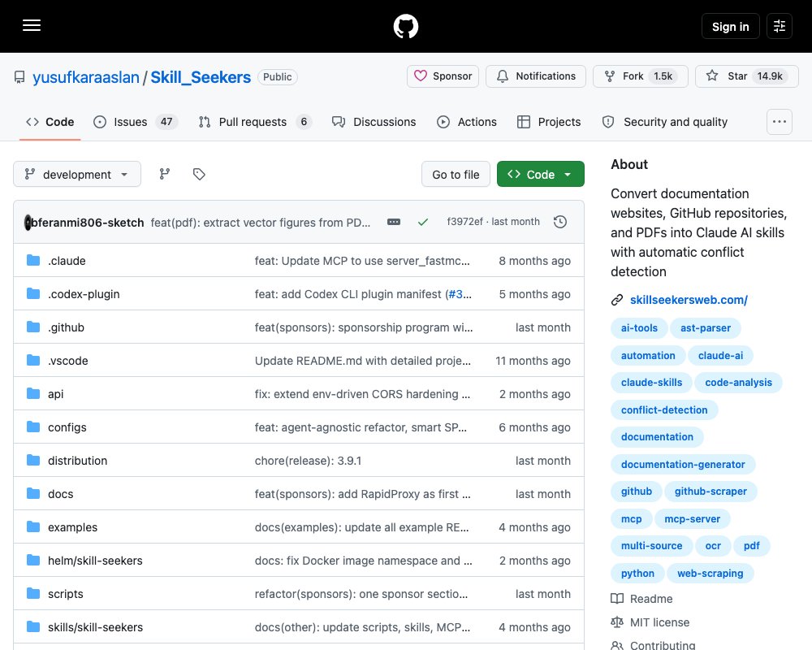This screenshot has height=650, width=812.
Task: Select the ast-parser topic tag
Action: [706, 328]
